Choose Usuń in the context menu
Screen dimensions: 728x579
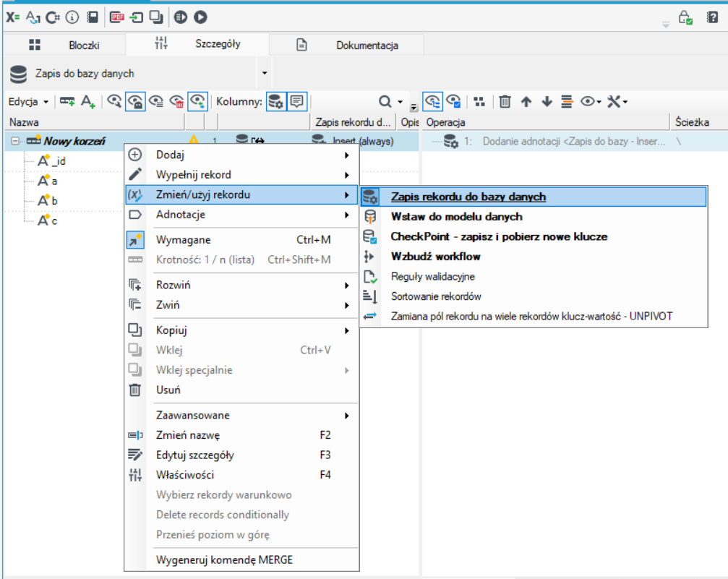[x=241, y=390]
